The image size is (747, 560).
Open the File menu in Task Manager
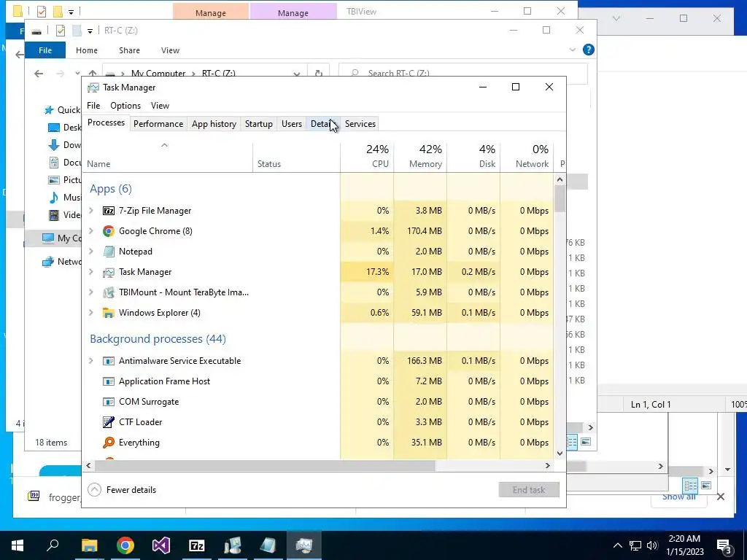pos(93,106)
